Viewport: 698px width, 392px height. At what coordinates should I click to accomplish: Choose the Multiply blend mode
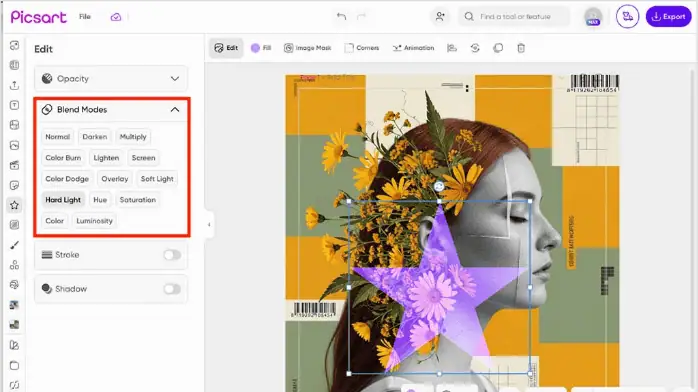[133, 137]
